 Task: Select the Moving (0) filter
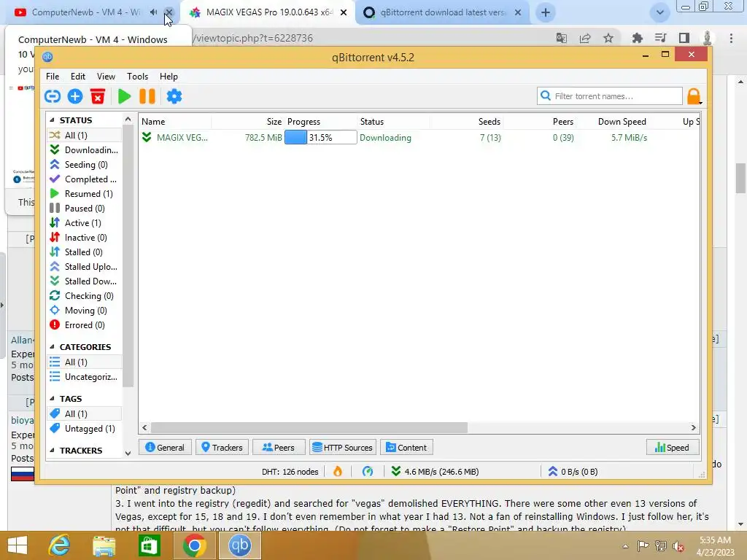pos(85,311)
